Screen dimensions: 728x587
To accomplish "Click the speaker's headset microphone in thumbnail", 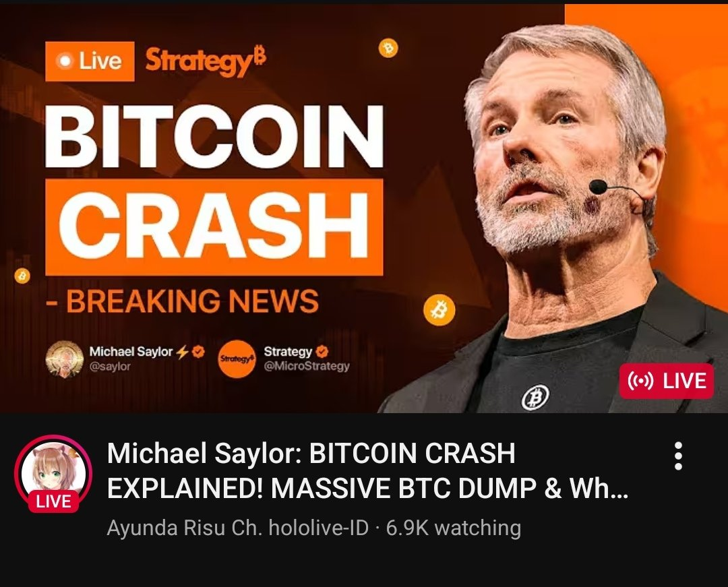I will click(x=598, y=187).
